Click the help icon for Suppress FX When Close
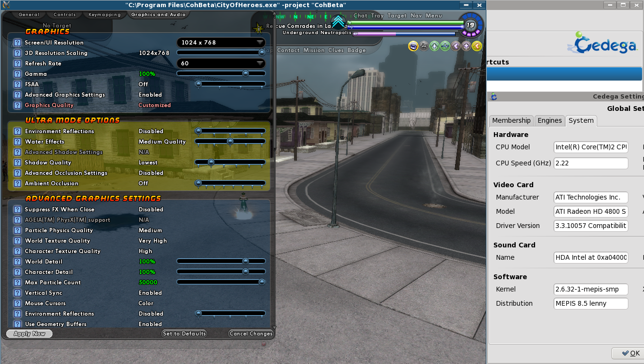This screenshot has width=644, height=364. click(18, 209)
